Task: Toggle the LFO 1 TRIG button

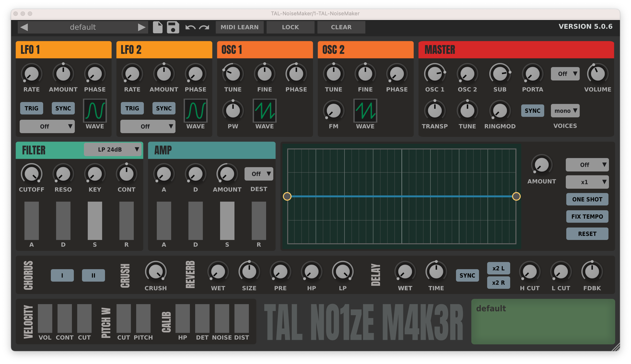Action: pos(31,108)
